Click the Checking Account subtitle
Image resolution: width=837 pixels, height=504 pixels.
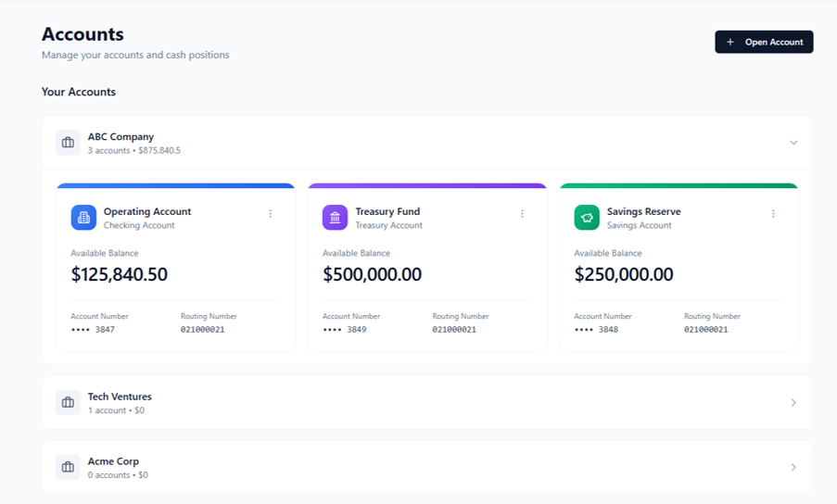[x=139, y=225]
